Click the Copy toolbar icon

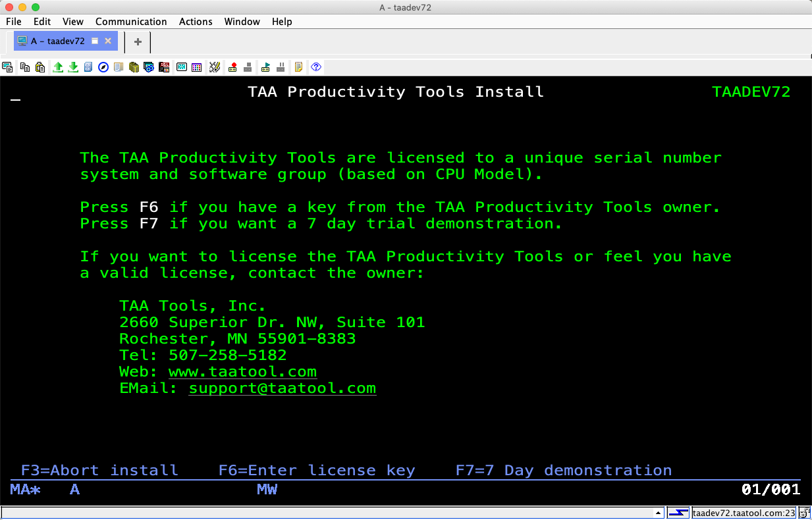coord(25,67)
